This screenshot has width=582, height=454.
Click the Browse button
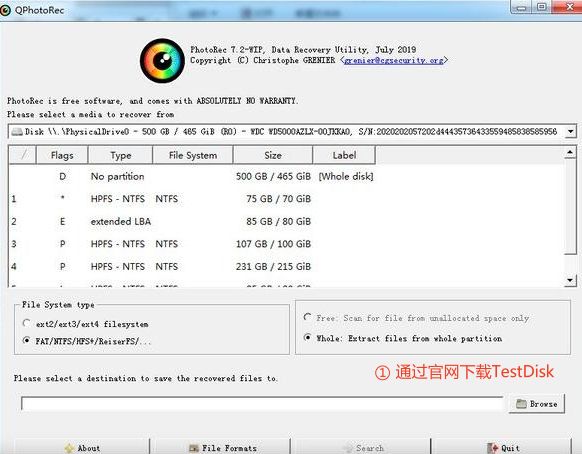point(537,404)
